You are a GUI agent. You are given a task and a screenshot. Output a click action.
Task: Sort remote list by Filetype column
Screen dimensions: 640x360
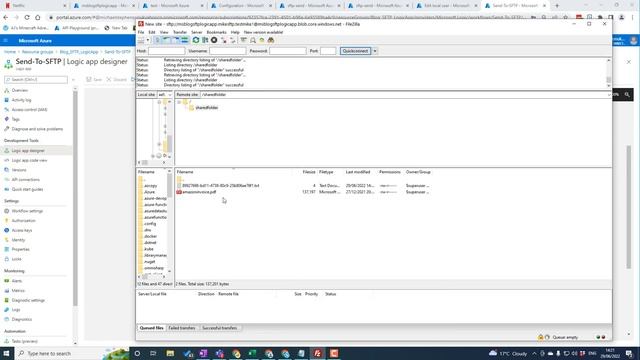pos(326,172)
